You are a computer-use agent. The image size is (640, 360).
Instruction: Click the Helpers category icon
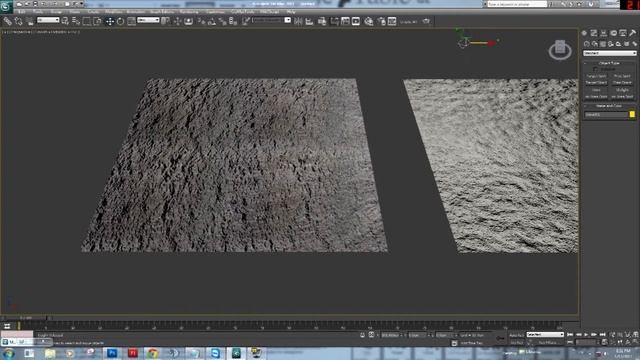click(x=618, y=44)
